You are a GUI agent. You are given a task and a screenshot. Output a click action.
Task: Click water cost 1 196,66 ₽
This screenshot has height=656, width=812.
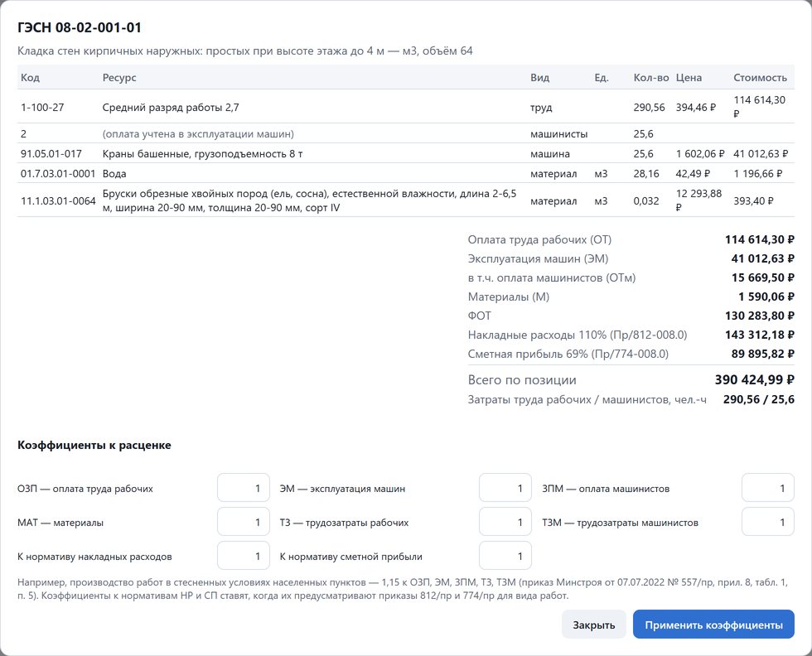coord(757,173)
